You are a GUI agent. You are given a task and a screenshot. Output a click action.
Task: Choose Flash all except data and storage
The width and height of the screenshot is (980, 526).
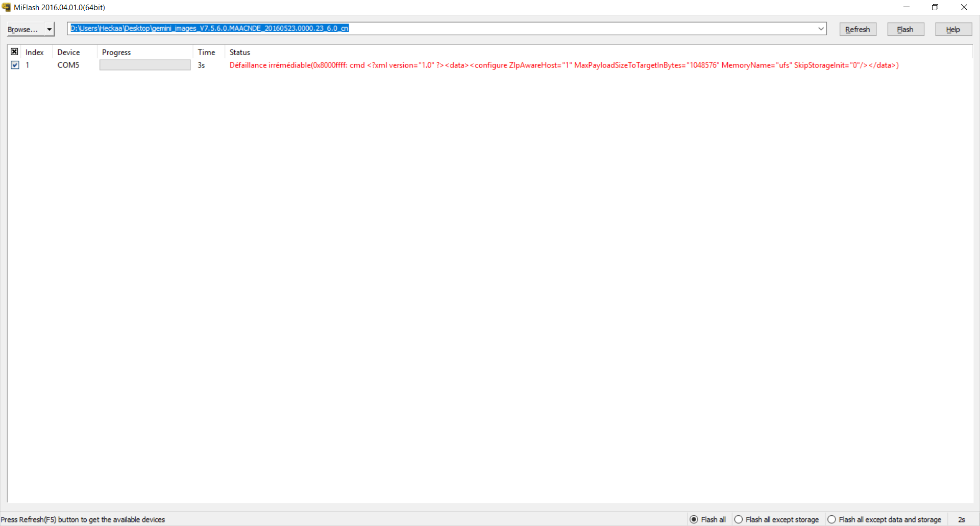pos(885,519)
